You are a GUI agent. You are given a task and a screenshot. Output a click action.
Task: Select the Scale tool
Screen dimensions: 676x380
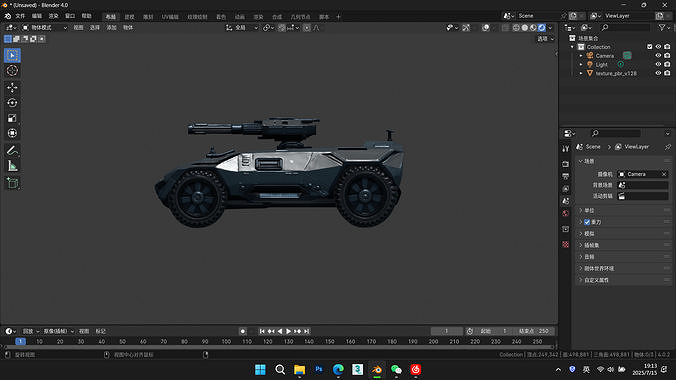(x=12, y=118)
